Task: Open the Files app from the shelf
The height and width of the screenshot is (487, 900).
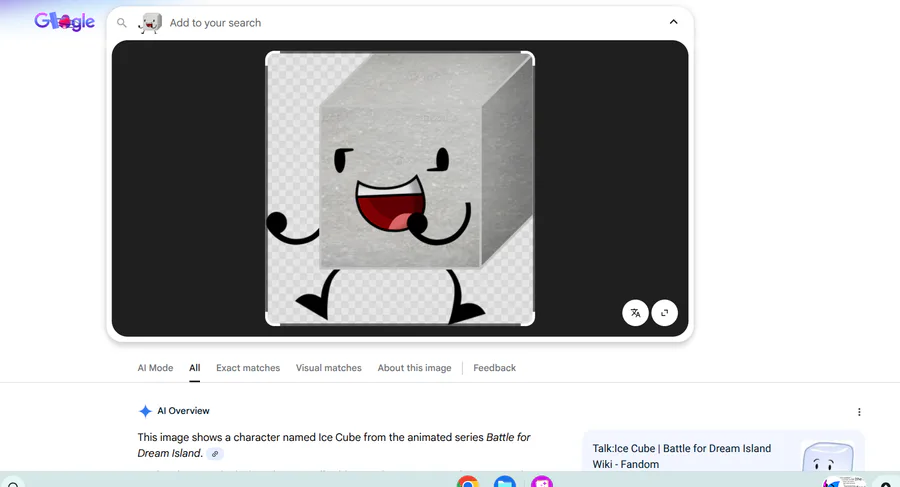Action: [505, 482]
